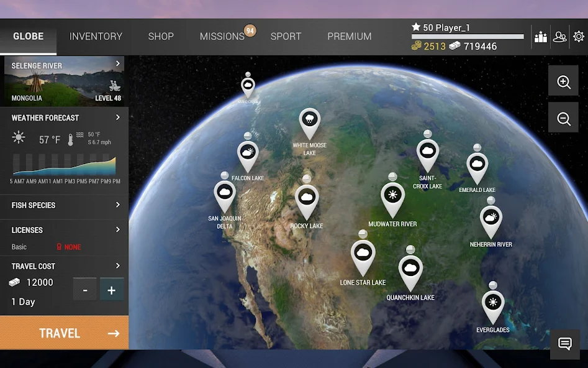Increase travel days with plus button
Viewport: 588px width, 368px height.
tap(112, 289)
